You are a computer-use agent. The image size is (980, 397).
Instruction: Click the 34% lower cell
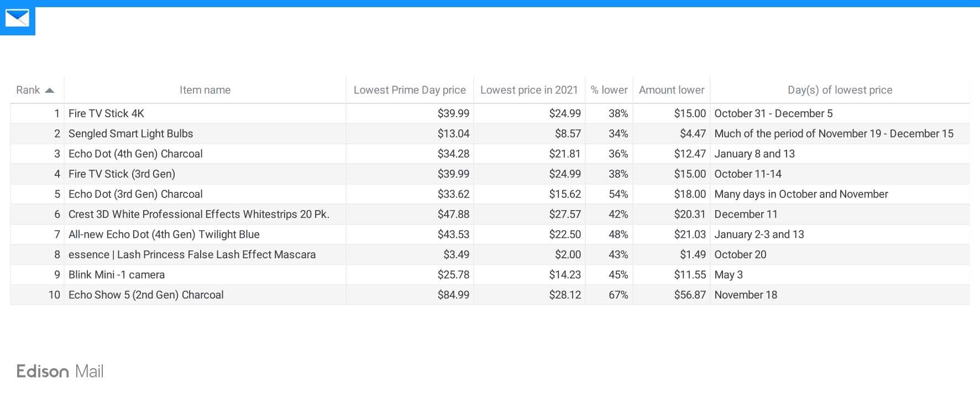point(619,134)
